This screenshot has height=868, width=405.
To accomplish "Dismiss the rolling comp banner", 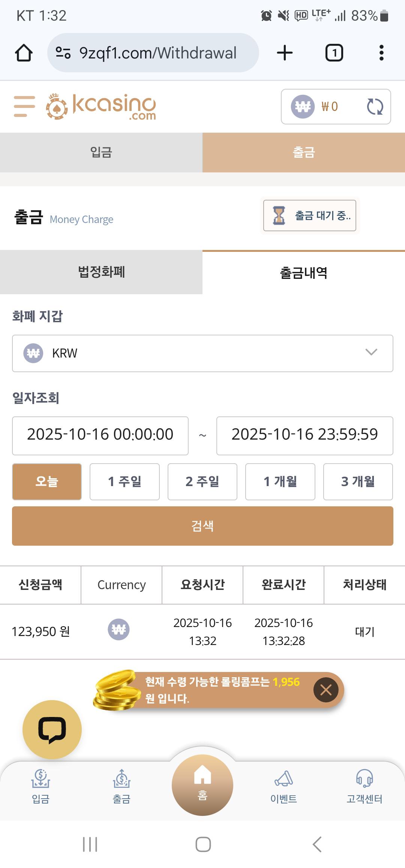I will coord(326,690).
